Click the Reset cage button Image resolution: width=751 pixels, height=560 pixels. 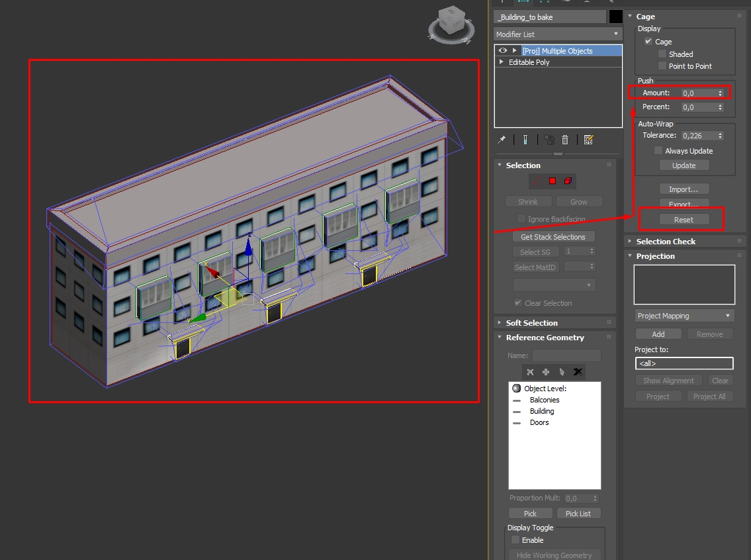pos(684,219)
